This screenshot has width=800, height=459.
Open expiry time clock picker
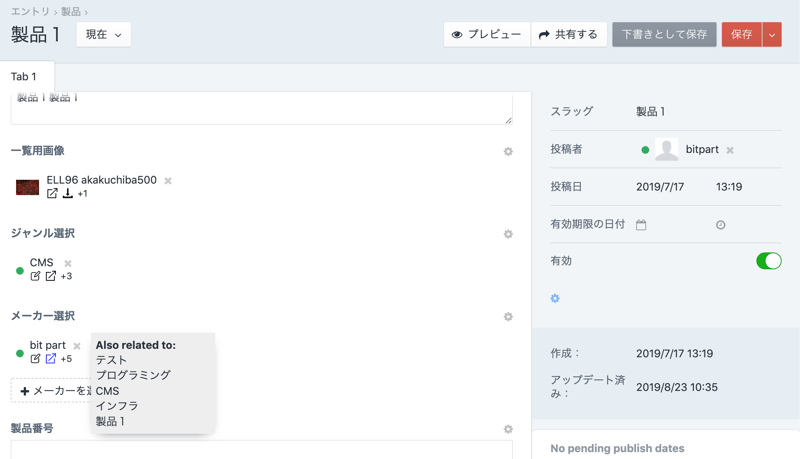[x=720, y=225]
